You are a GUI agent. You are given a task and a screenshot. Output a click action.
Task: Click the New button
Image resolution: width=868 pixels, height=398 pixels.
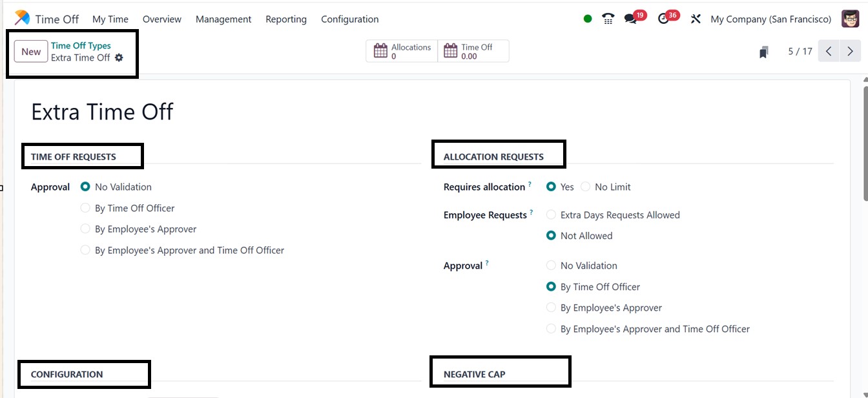click(x=31, y=52)
